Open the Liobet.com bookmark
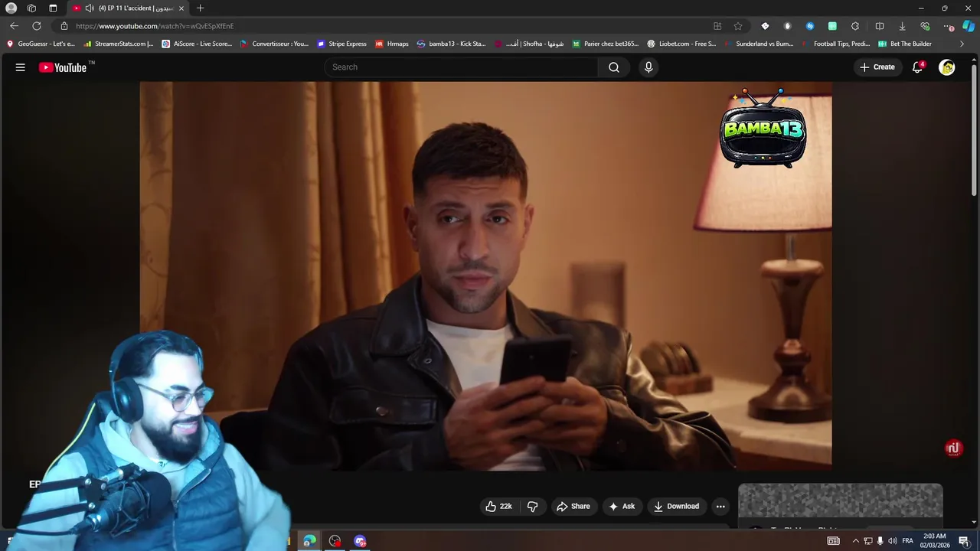This screenshot has width=980, height=551. tap(682, 44)
